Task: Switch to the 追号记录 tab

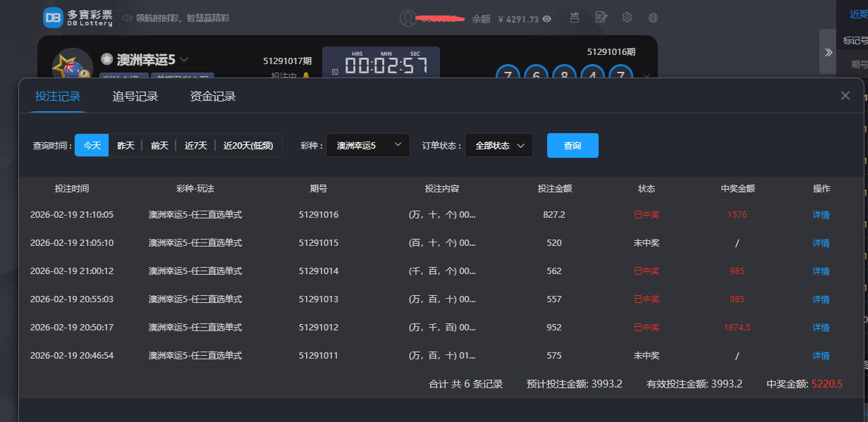Action: click(x=135, y=97)
